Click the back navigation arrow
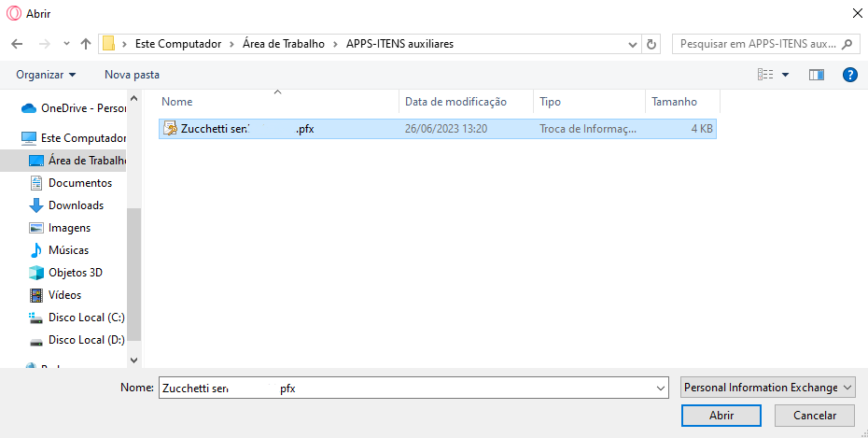Screen dimensions: 868x438 [16, 44]
